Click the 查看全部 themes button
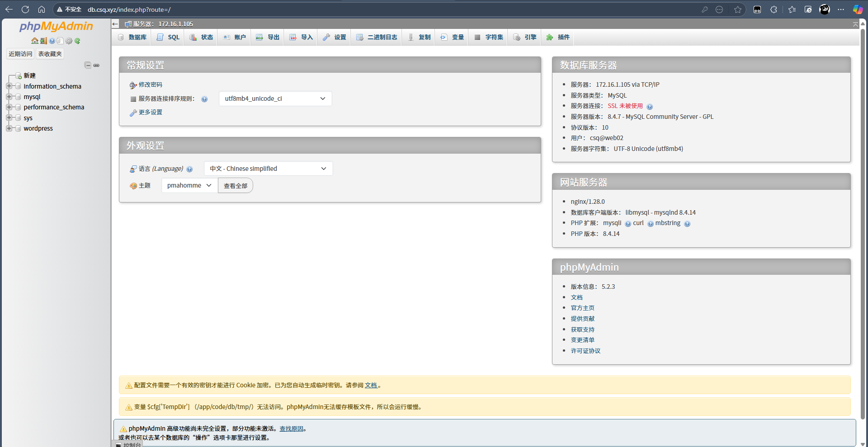The height and width of the screenshot is (447, 868). point(236,185)
